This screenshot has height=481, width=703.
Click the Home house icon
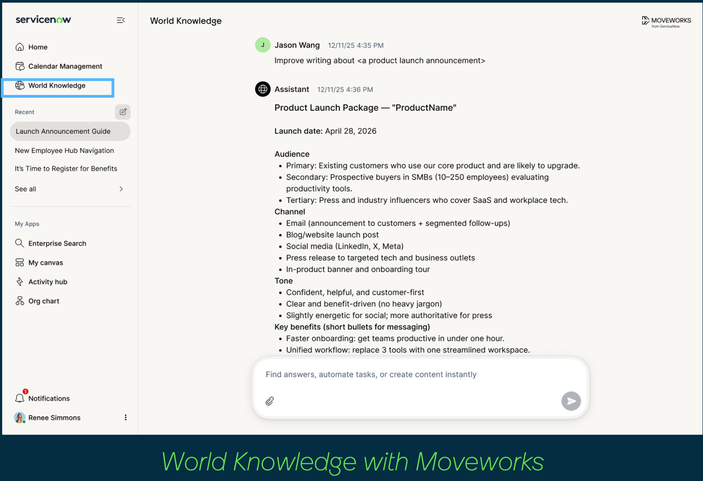(19, 47)
